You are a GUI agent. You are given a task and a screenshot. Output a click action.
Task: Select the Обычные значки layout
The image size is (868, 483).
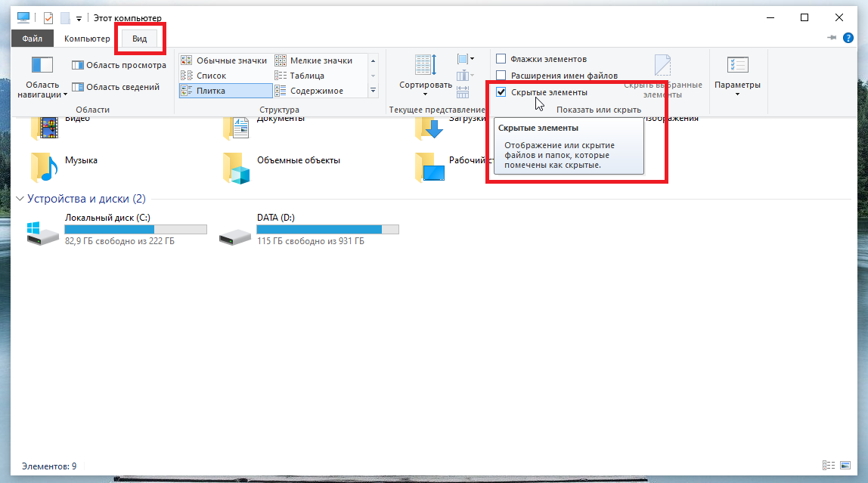pyautogui.click(x=225, y=60)
